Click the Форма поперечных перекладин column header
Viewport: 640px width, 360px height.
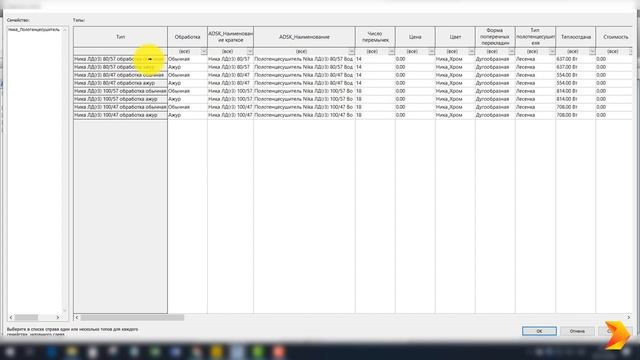(495, 37)
